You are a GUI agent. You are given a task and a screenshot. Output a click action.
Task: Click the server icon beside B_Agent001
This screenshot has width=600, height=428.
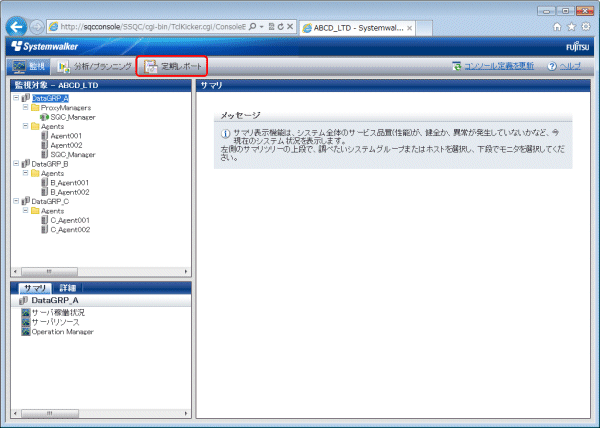click(x=45, y=182)
